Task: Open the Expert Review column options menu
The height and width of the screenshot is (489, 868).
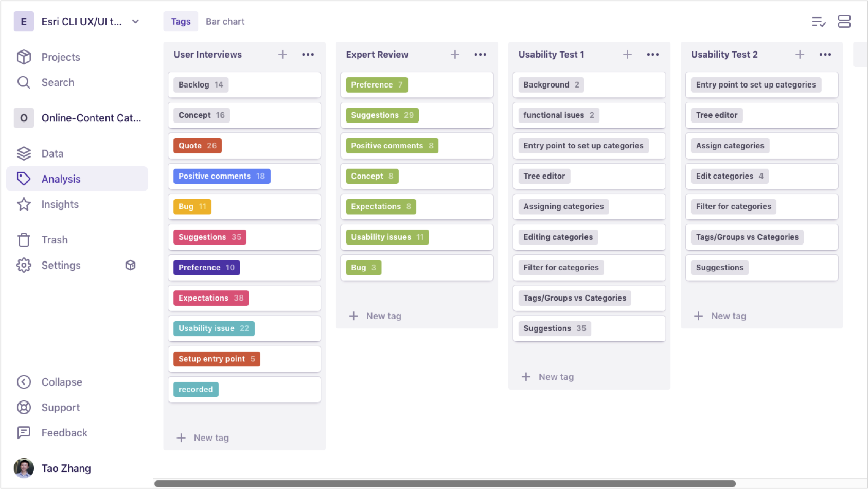Action: tap(480, 54)
